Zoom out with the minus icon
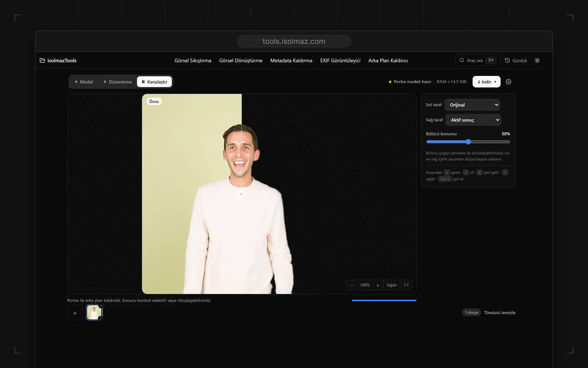Image resolution: width=588 pixels, height=368 pixels. (352, 285)
